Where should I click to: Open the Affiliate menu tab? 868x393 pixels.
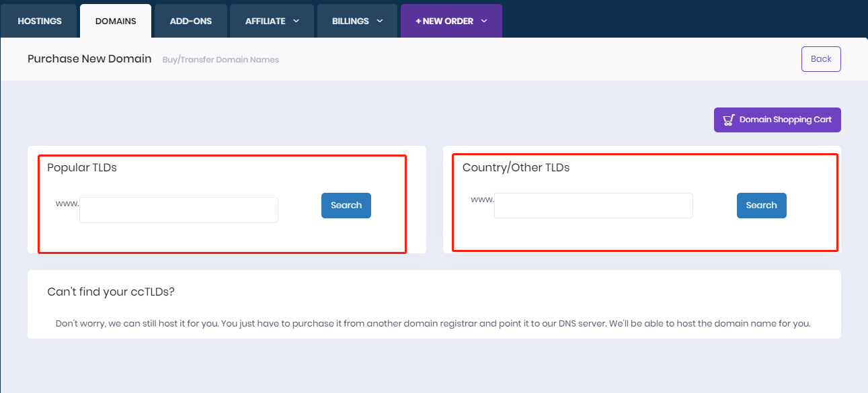(x=266, y=21)
